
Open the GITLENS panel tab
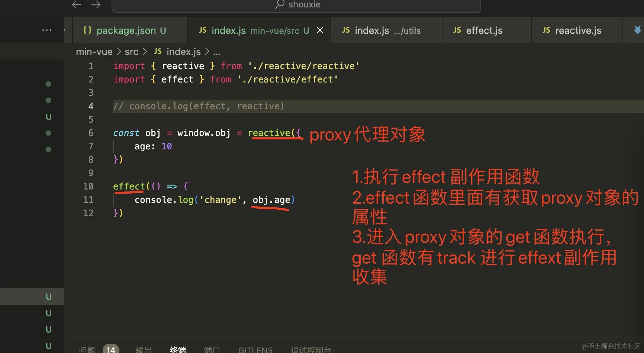255,350
